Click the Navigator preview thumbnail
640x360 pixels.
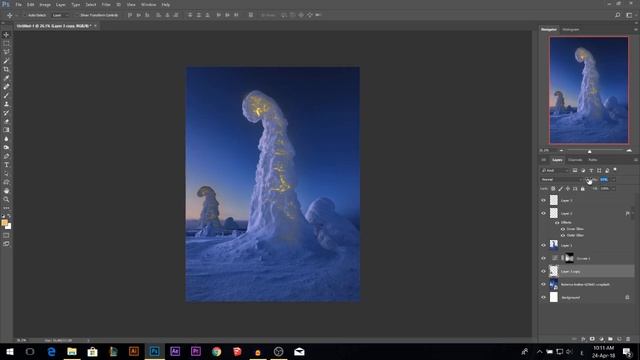point(589,90)
